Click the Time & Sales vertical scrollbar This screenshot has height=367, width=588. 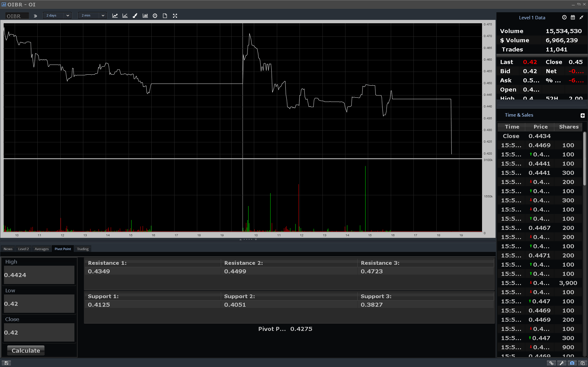(x=584, y=159)
